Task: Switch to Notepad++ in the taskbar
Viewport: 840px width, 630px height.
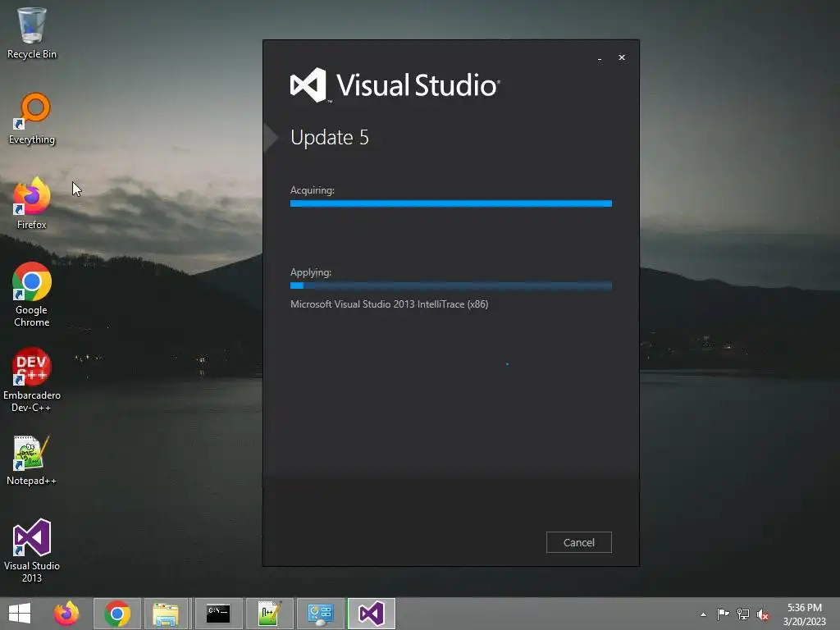Action: pos(269,614)
